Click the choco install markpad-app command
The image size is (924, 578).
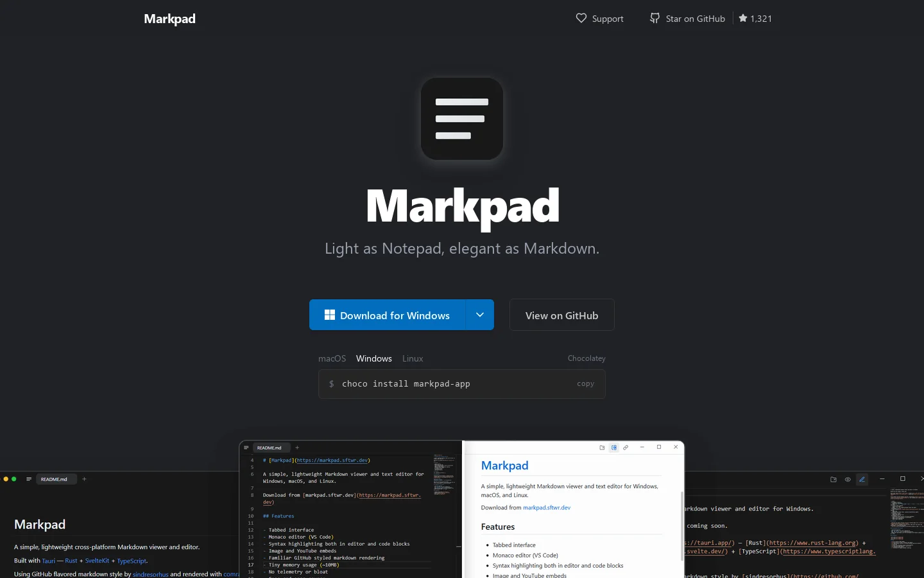[406, 384]
